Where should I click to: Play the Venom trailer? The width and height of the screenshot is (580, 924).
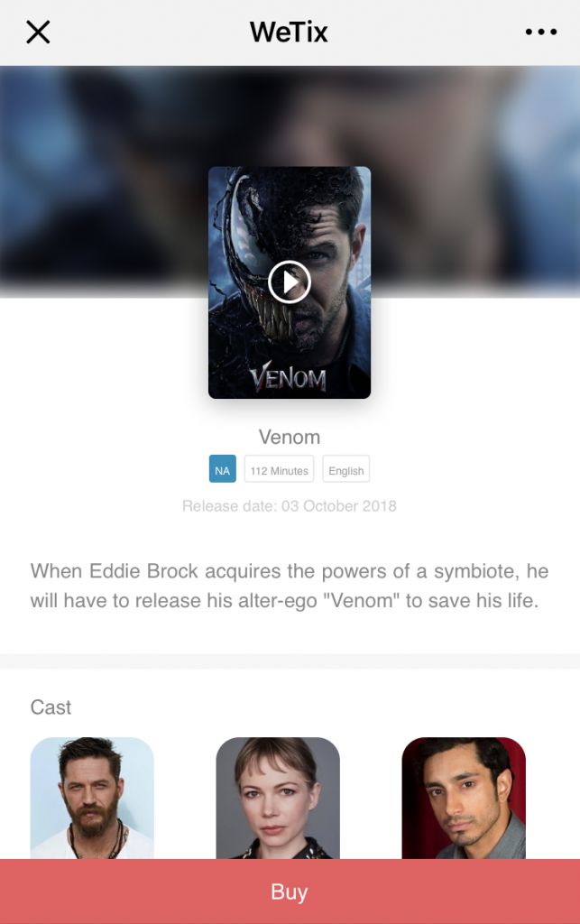pos(290,282)
